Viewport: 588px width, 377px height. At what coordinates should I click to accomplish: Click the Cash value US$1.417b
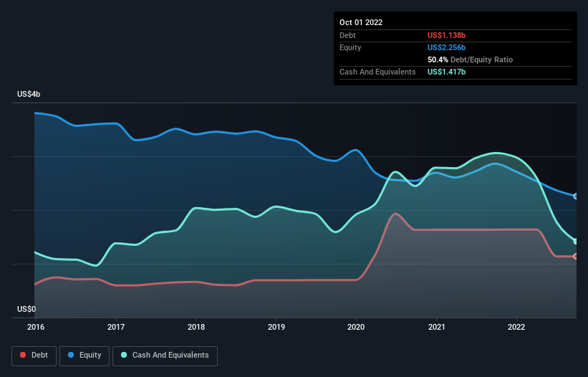[x=446, y=72]
